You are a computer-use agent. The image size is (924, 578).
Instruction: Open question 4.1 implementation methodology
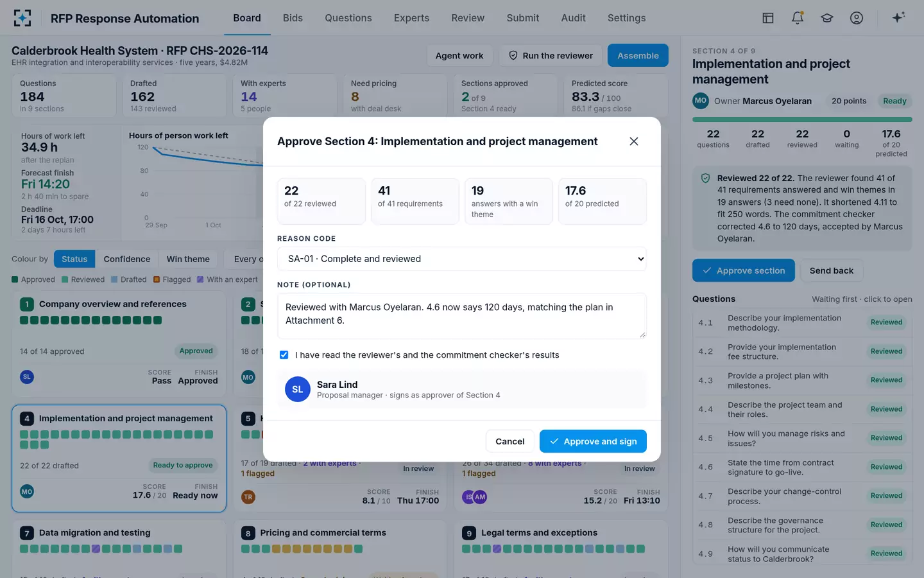point(802,322)
